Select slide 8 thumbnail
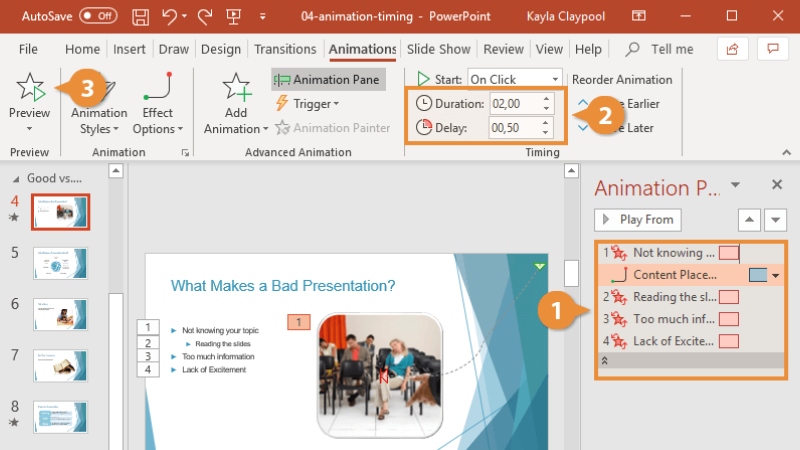The image size is (800, 450). (60, 417)
